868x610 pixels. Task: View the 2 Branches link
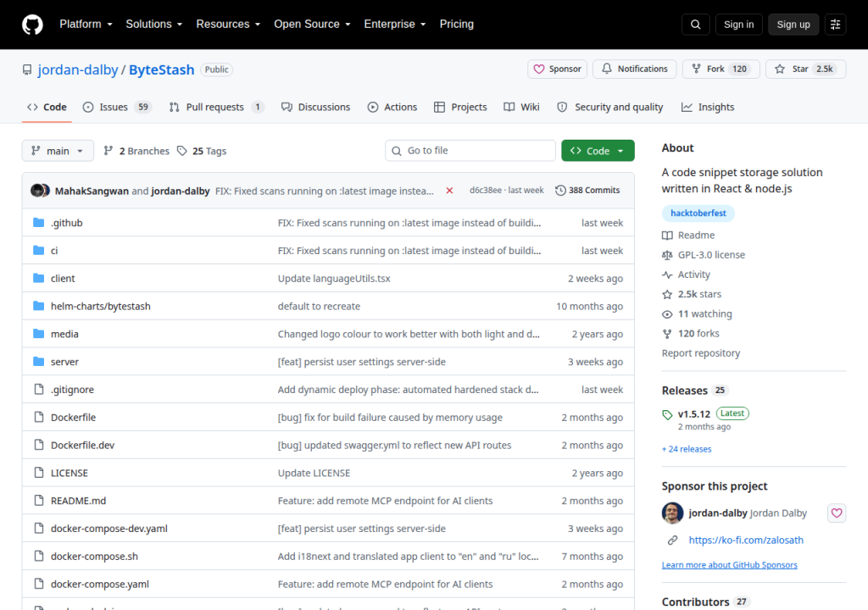[x=136, y=151]
